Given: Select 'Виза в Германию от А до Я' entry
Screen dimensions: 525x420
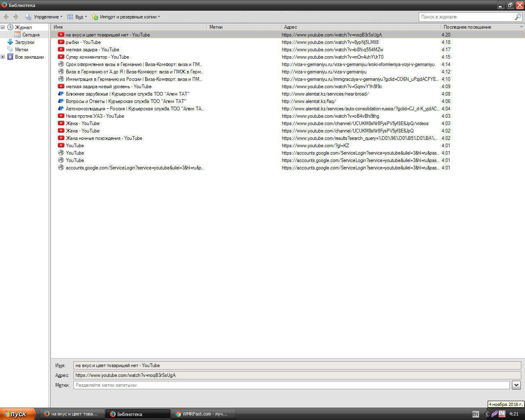Looking at the screenshot, I should click(288, 72).
